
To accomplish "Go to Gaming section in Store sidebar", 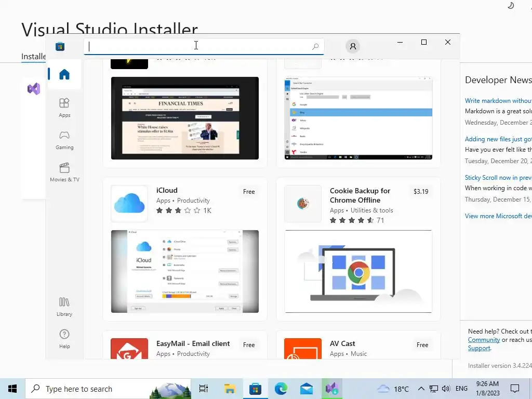I will (64, 140).
